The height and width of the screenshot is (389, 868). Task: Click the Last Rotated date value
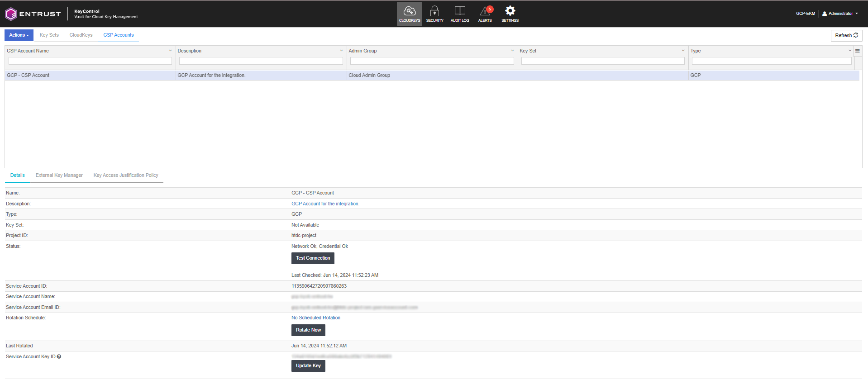click(x=319, y=346)
